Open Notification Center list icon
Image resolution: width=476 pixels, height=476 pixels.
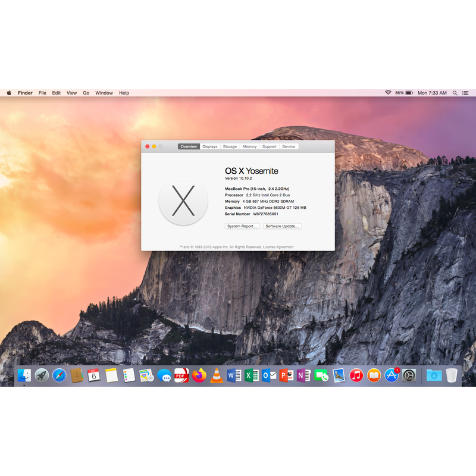(x=465, y=93)
